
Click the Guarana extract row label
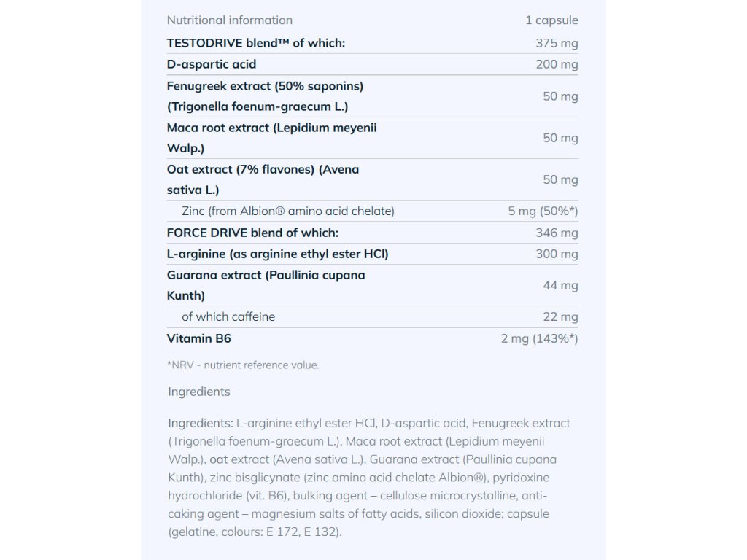click(266, 285)
